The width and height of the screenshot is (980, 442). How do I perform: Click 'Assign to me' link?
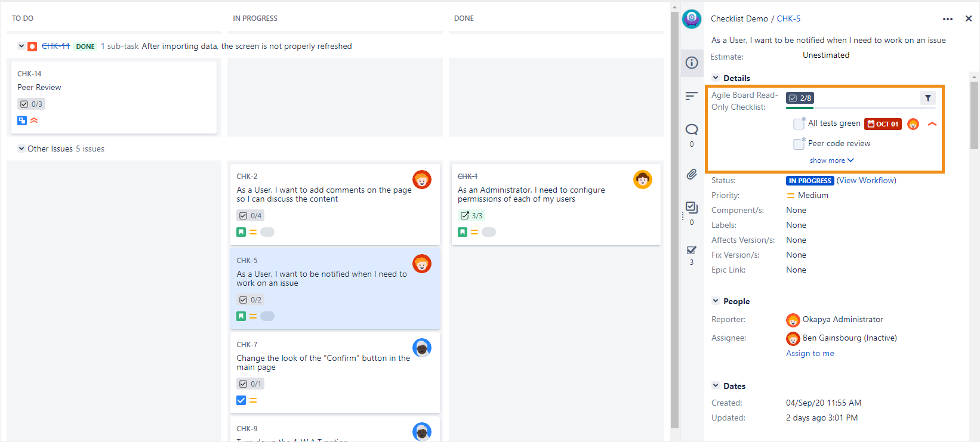pyautogui.click(x=810, y=353)
